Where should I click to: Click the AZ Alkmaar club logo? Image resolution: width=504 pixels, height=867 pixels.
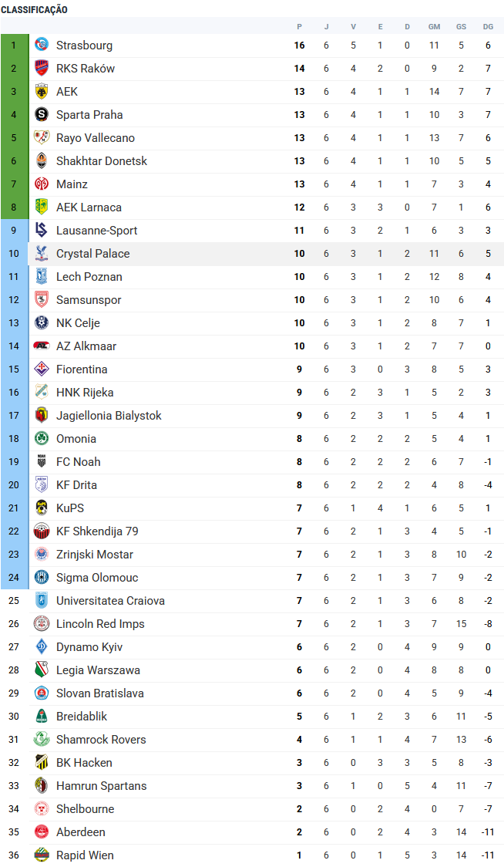(x=42, y=346)
